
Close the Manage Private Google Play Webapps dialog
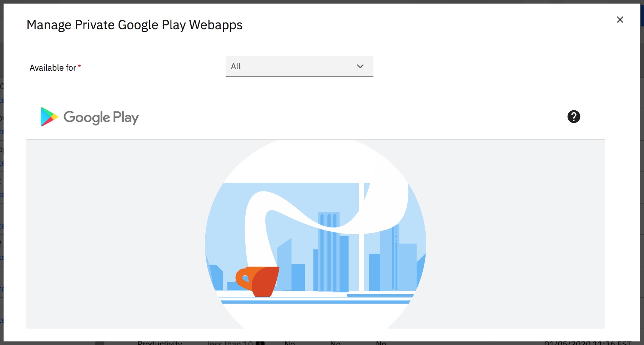620,20
